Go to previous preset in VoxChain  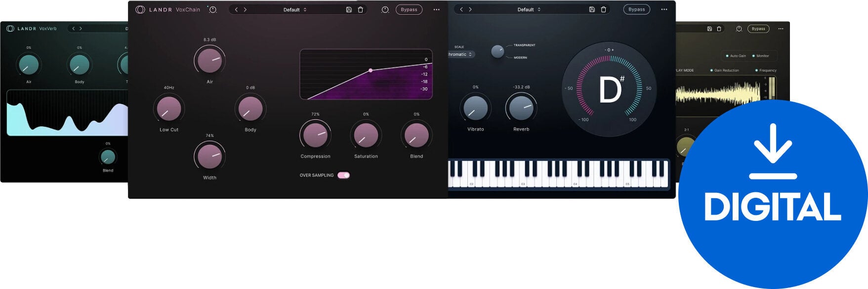[236, 9]
